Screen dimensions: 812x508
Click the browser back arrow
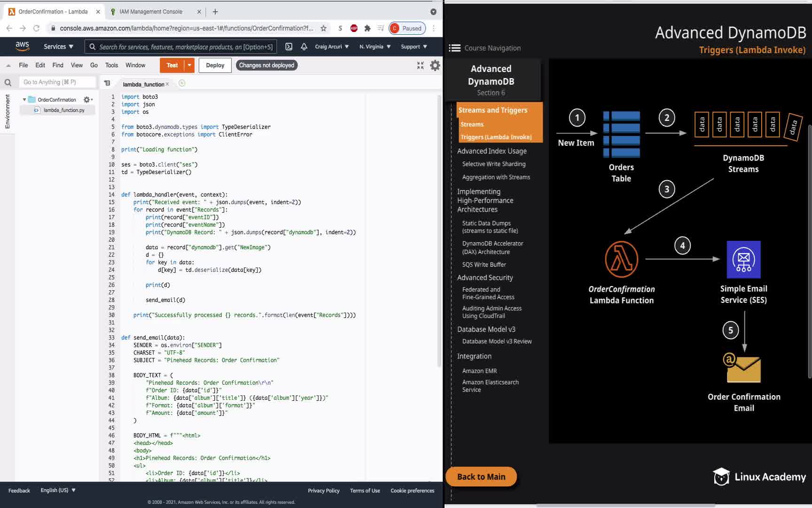9,28
